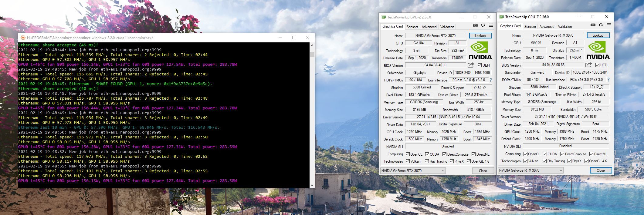The height and width of the screenshot is (215, 644).
Task: Click BIOS version field 94.04.3A.40.11
Action: [436, 65]
